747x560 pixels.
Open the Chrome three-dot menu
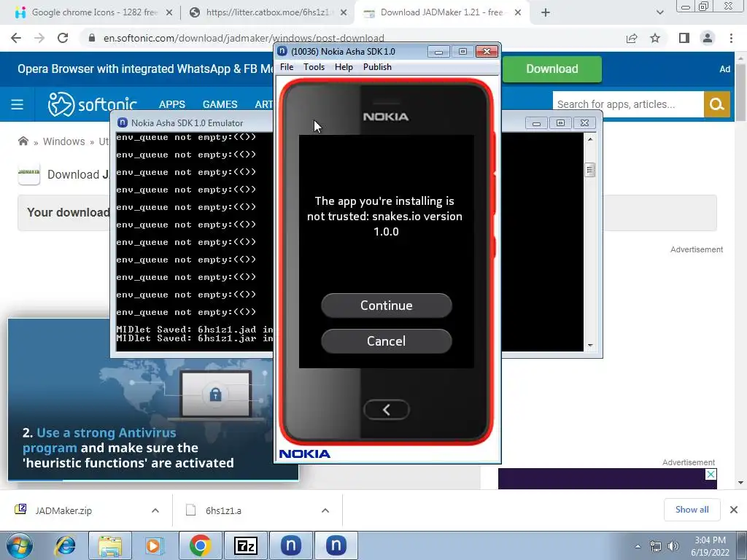pos(731,38)
